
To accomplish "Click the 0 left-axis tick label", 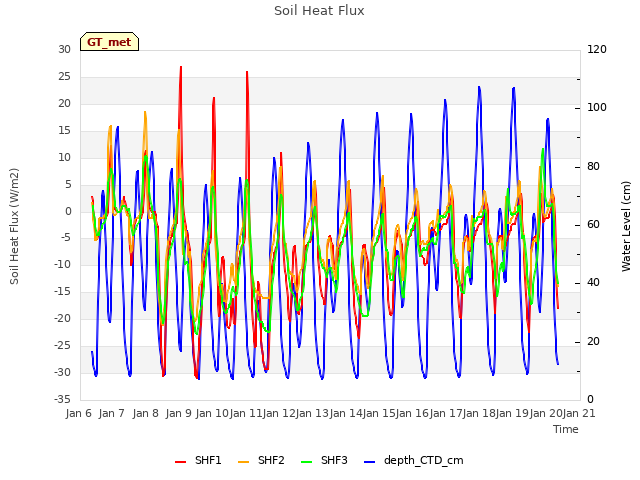I will click(x=68, y=211).
